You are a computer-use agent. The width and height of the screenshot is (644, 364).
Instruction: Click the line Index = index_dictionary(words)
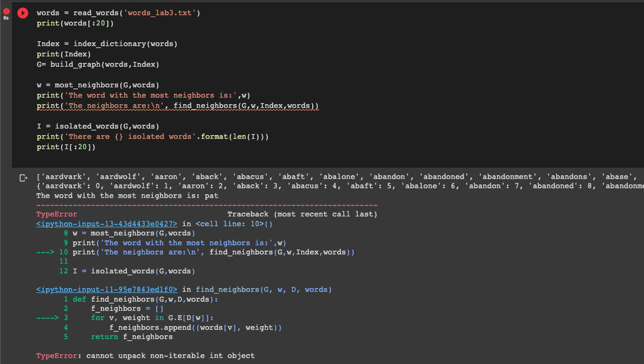coord(107,43)
